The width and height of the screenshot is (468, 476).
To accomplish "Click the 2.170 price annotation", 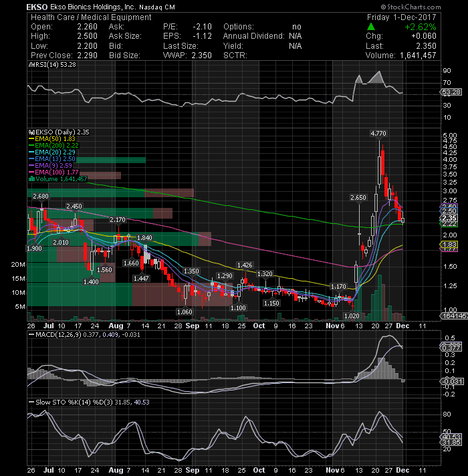I will click(x=118, y=219).
